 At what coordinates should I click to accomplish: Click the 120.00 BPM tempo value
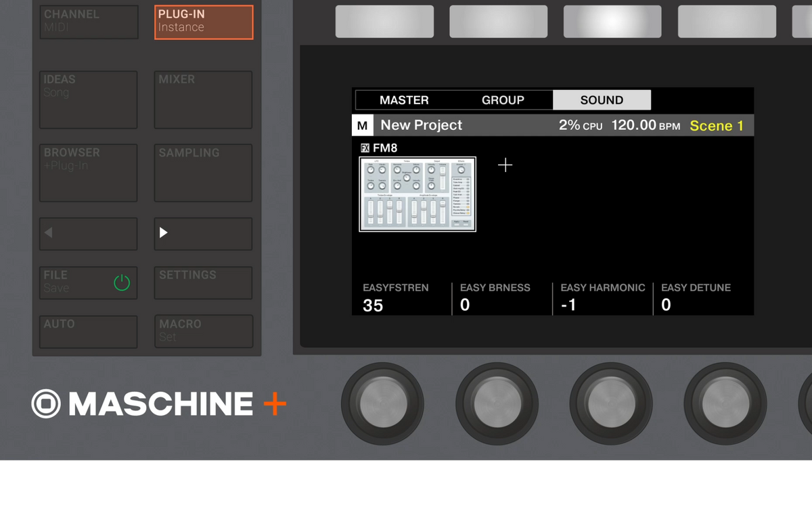(x=646, y=125)
